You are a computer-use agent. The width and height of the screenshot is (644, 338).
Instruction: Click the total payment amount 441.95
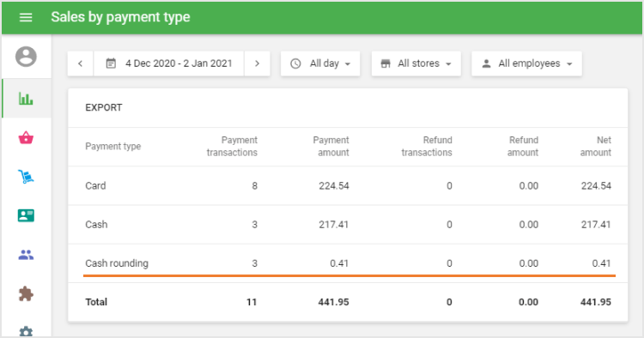click(x=333, y=302)
